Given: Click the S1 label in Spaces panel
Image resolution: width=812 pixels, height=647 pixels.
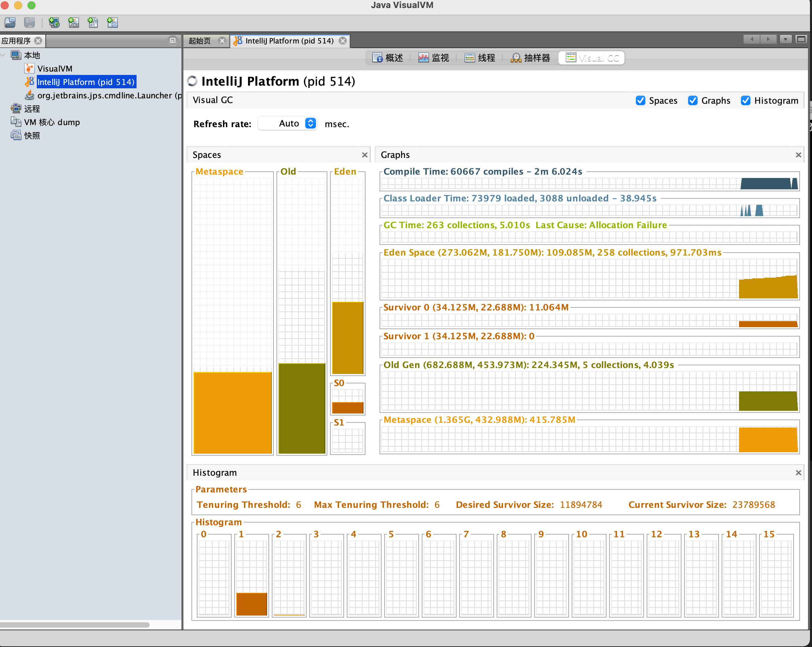Looking at the screenshot, I should tap(339, 423).
